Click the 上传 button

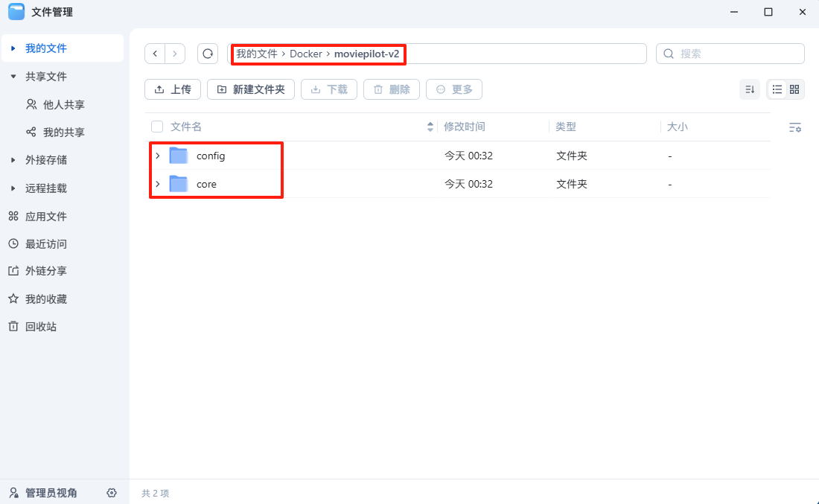(172, 89)
